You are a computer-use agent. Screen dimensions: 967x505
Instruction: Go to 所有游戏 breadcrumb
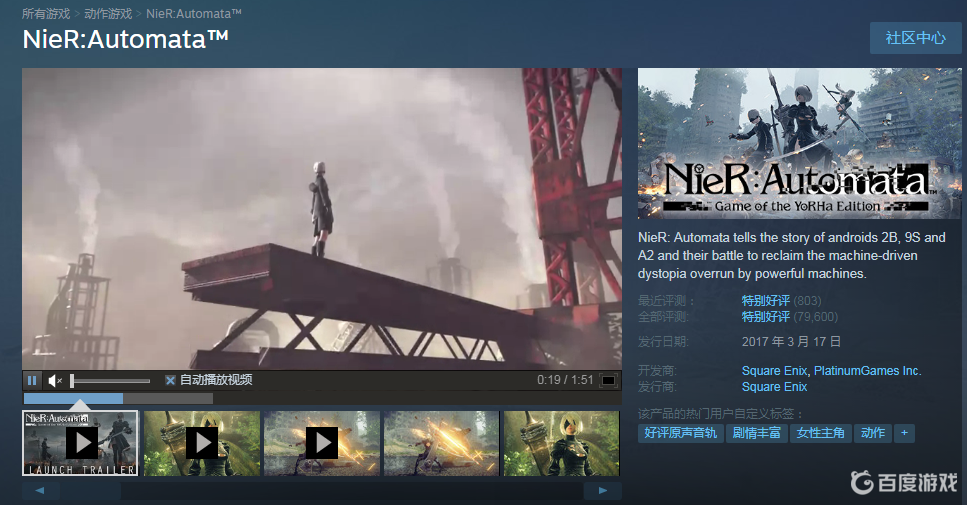46,14
